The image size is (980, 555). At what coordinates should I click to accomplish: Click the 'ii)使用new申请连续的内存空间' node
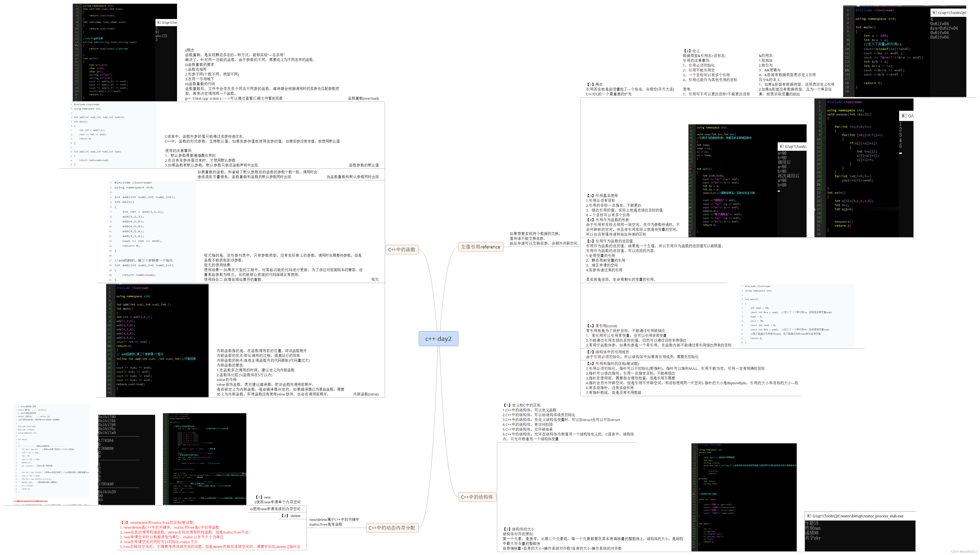pos(274,509)
